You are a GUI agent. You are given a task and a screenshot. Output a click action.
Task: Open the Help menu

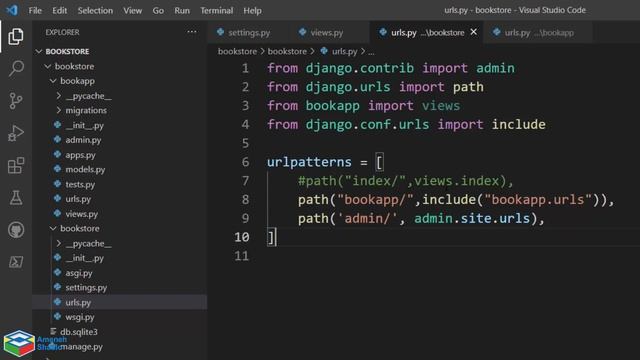click(252, 11)
